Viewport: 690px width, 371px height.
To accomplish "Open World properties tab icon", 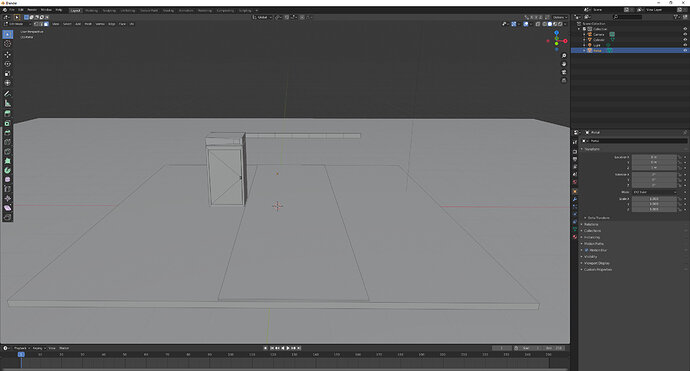I will (x=575, y=182).
